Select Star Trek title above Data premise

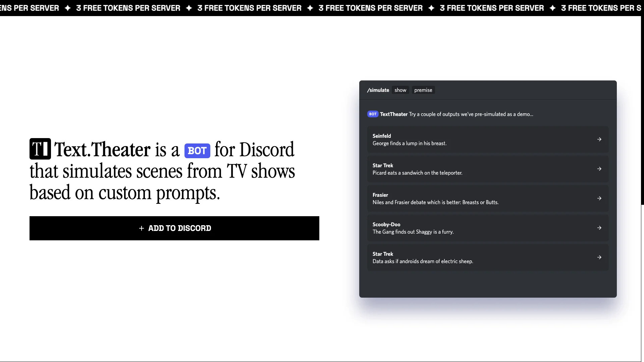(383, 254)
